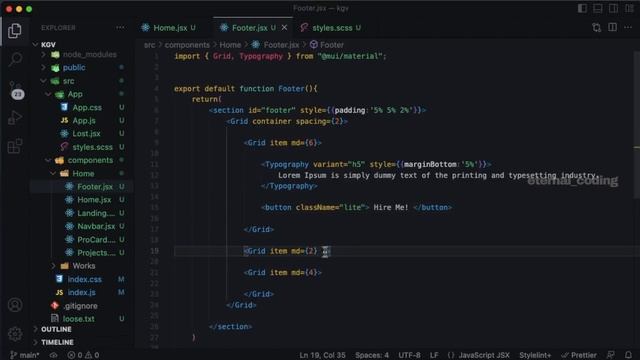Open editor more actions ellipsis
This screenshot has width=640, height=360.
pos(628,28)
